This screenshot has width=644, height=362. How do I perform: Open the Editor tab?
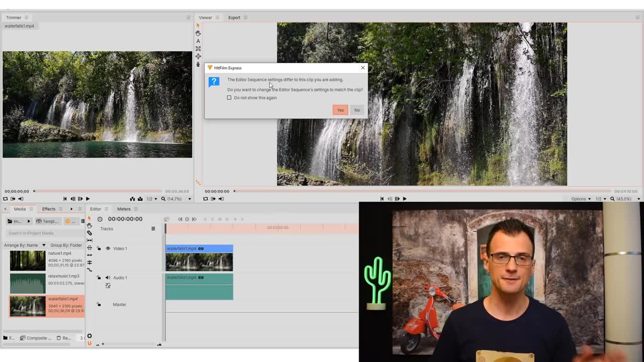96,209
